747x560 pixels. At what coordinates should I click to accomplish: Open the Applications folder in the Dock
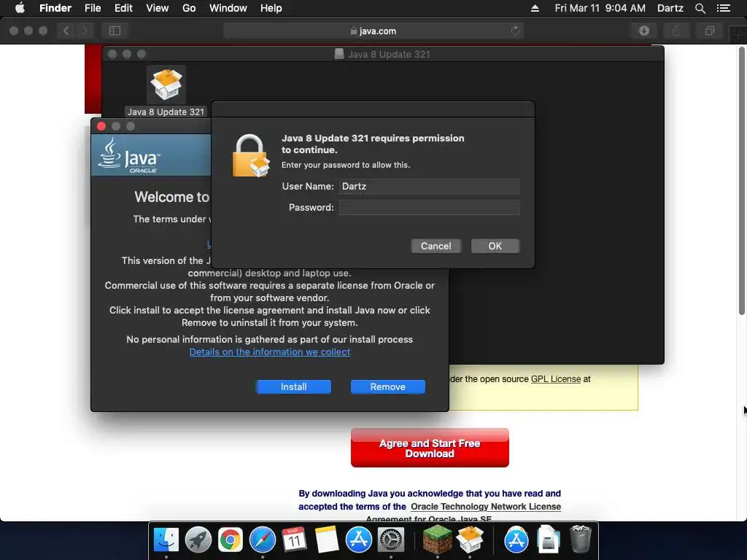click(516, 540)
